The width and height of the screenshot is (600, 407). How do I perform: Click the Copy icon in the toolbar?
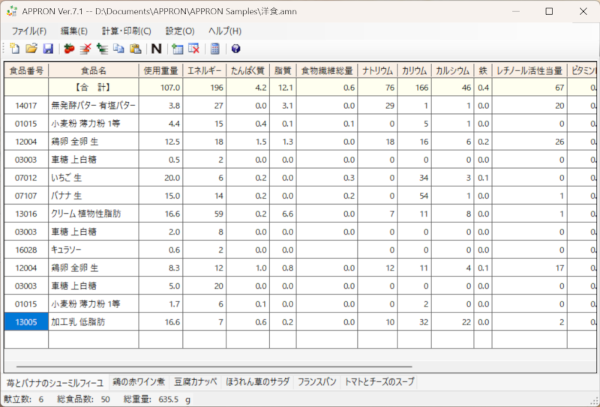pyautogui.click(x=119, y=48)
